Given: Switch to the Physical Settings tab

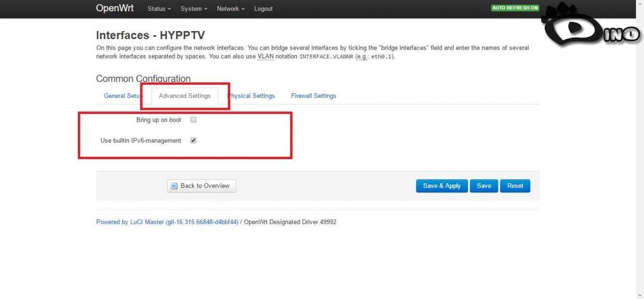Looking at the screenshot, I should [x=251, y=96].
